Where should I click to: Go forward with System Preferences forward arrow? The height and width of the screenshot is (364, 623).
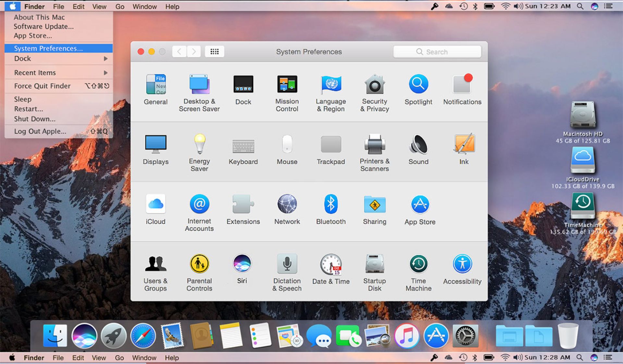click(x=194, y=52)
